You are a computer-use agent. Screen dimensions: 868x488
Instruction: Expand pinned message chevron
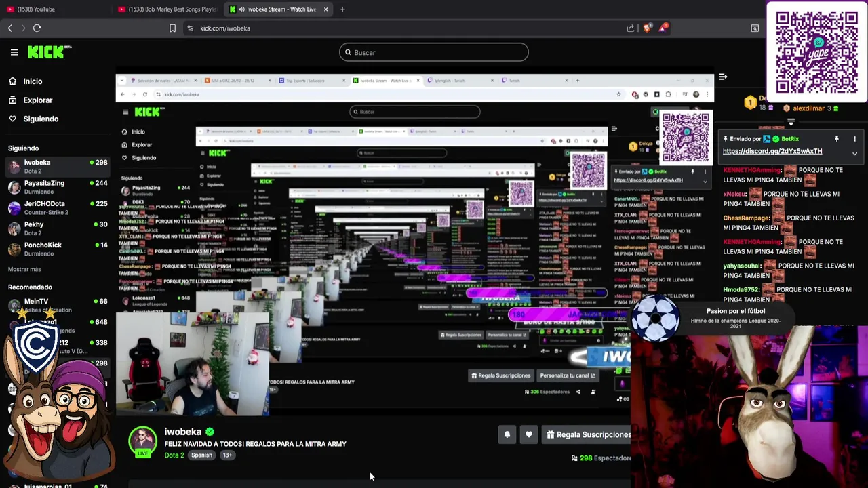[x=854, y=154]
